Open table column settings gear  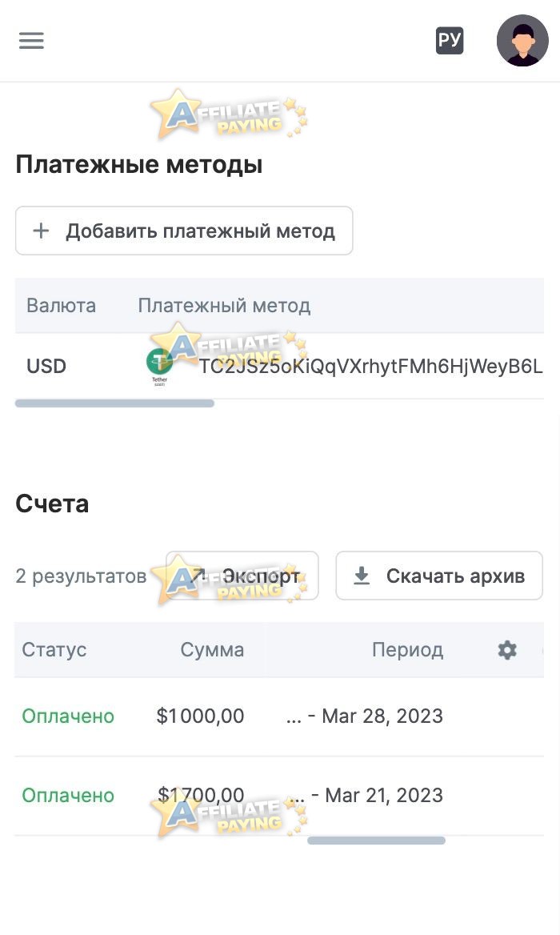pos(507,650)
